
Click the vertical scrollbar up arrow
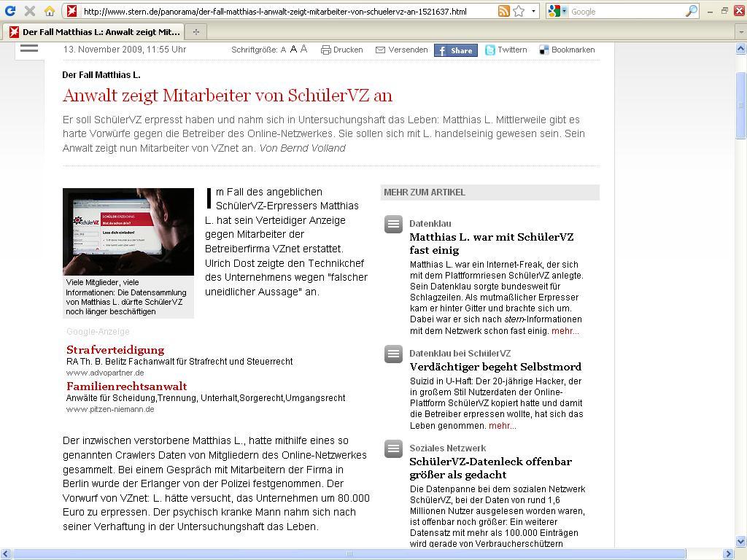point(741,48)
